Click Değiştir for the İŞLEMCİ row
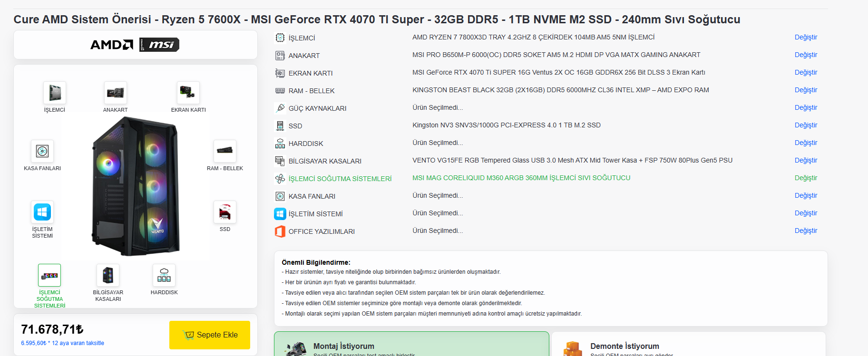The width and height of the screenshot is (868, 356). click(x=806, y=37)
